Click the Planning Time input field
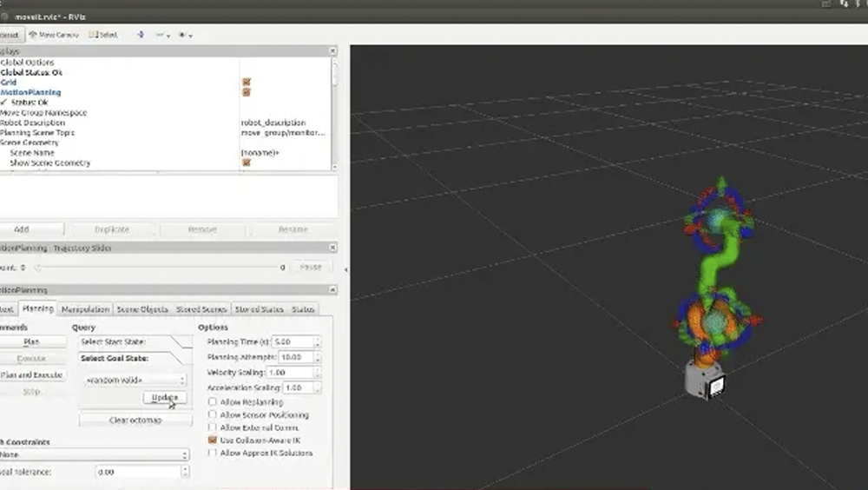Viewport: 868px width, 490px height. 293,341
